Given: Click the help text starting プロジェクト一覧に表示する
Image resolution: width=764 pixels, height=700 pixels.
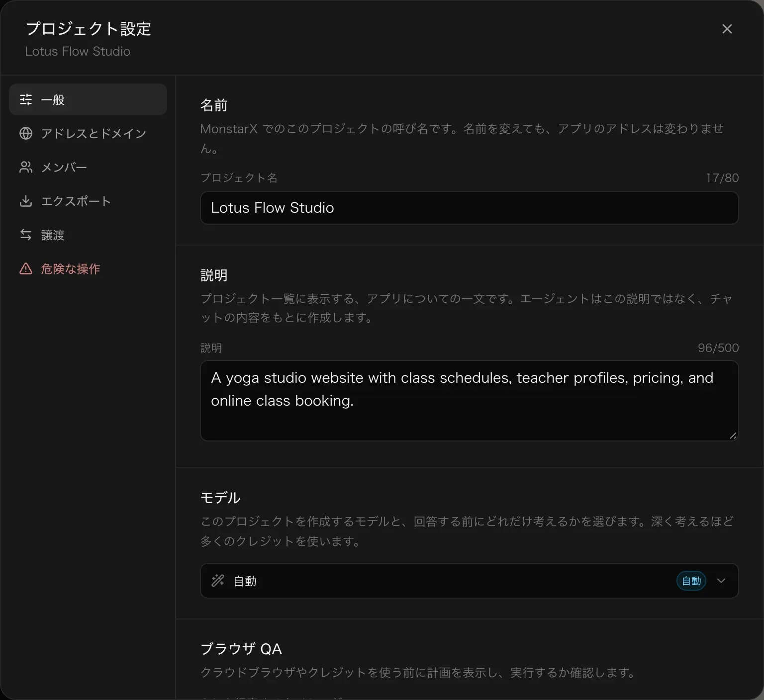Looking at the screenshot, I should click(467, 308).
